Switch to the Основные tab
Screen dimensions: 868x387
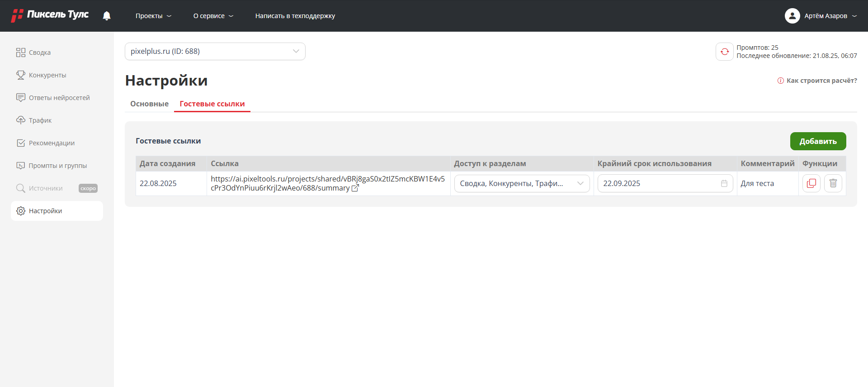pyautogui.click(x=150, y=104)
